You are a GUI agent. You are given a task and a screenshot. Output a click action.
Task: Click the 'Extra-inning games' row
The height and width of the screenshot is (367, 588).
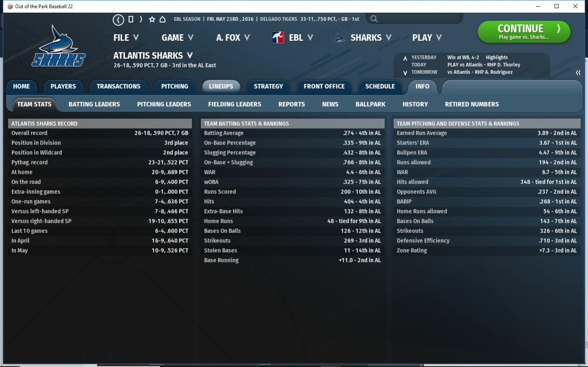100,192
